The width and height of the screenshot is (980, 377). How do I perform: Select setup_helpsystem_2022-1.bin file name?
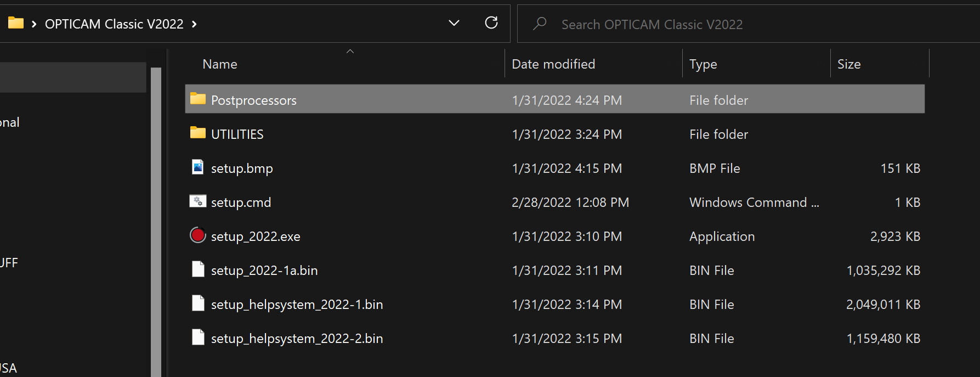(297, 305)
